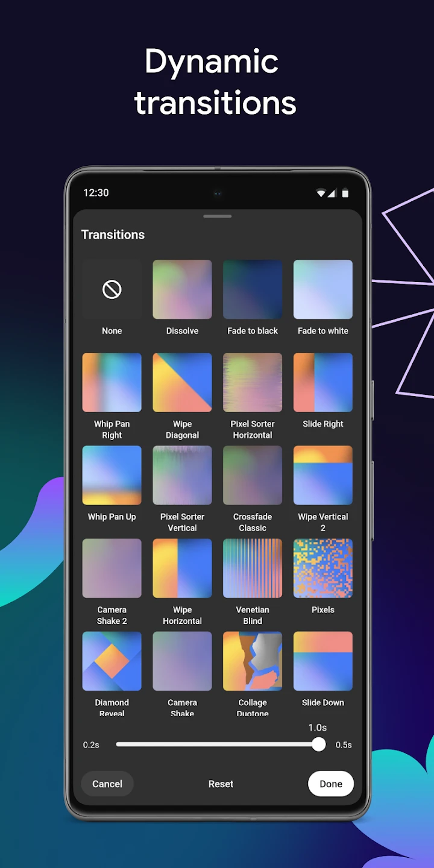The width and height of the screenshot is (434, 868).
Task: Select the Fade to white transition
Action: point(323,290)
